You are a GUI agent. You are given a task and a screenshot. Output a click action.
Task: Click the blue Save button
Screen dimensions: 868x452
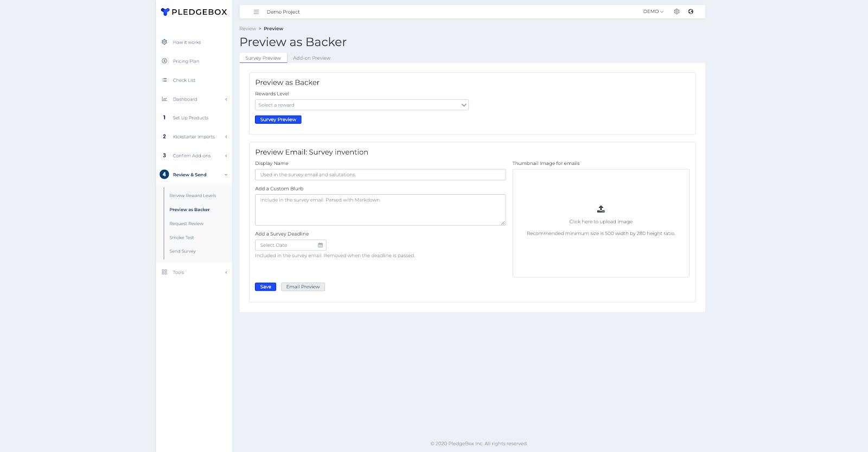click(x=265, y=287)
